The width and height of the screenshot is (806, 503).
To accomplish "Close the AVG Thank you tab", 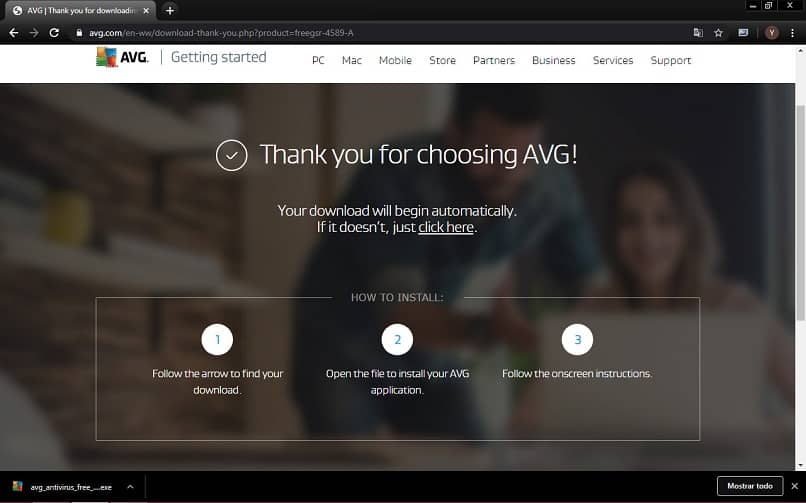I will (146, 10).
